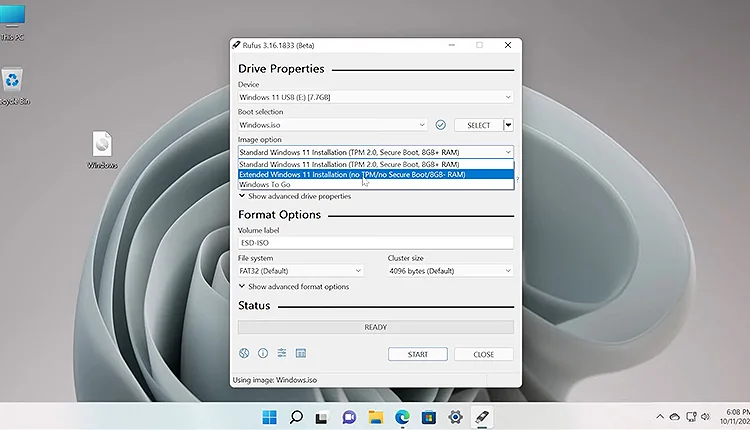Viewport: 750px width, 430px height.
Task: Click the SELECT button
Action: pyautogui.click(x=478, y=125)
